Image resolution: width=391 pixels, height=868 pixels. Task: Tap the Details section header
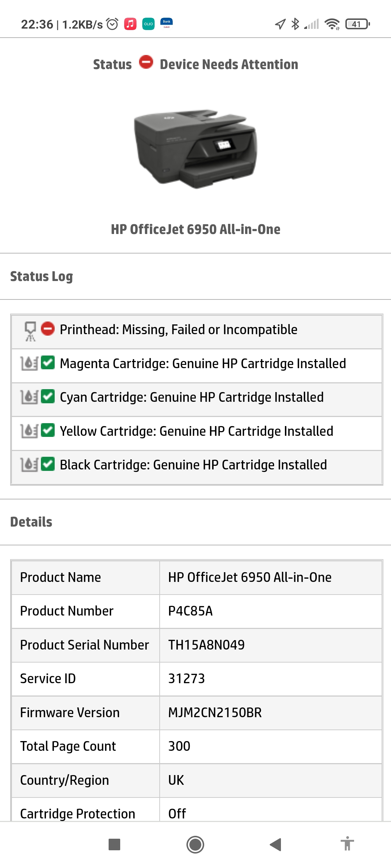click(x=31, y=522)
